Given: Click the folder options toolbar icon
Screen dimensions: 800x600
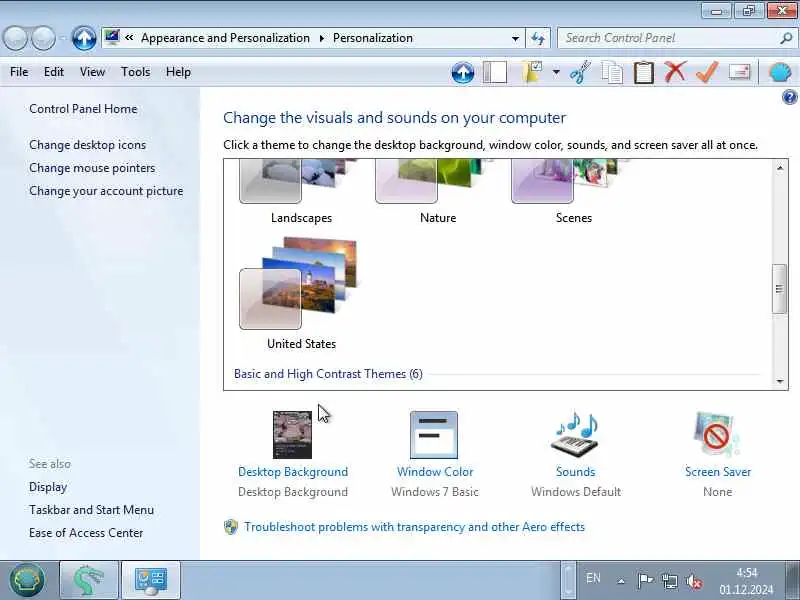Looking at the screenshot, I should [x=532, y=72].
